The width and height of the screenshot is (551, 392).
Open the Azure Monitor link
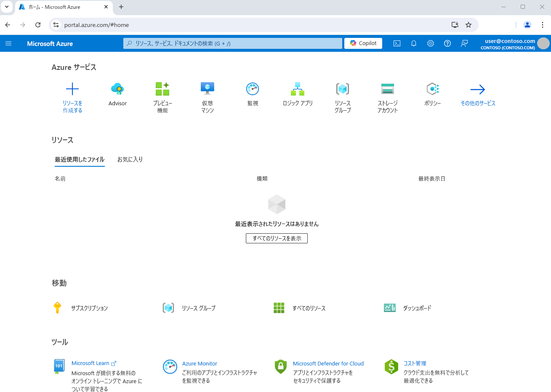(x=200, y=363)
